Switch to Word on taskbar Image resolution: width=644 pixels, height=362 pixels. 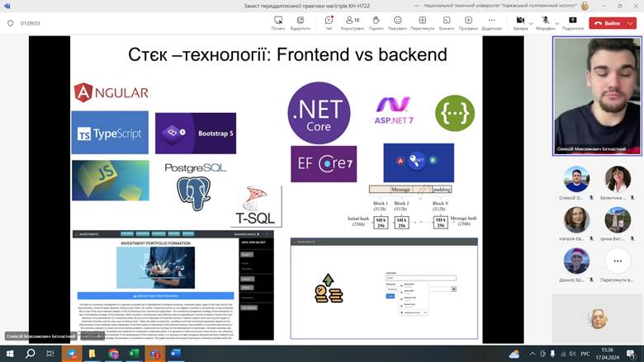175,354
